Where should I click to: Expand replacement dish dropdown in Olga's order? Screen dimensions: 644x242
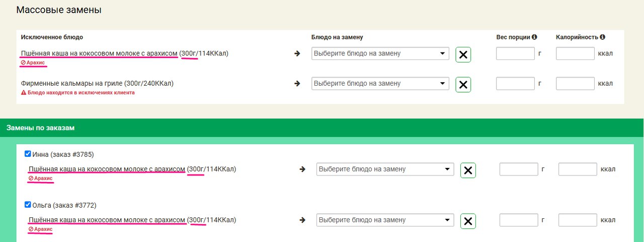385,220
